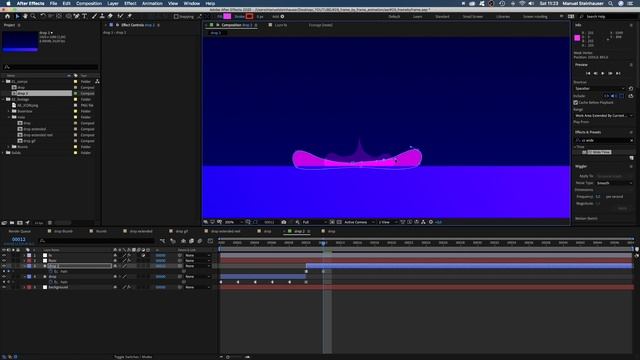Viewport: 640px width, 360px height.
Task: Select the Eraser tool
Action: tap(110, 16)
